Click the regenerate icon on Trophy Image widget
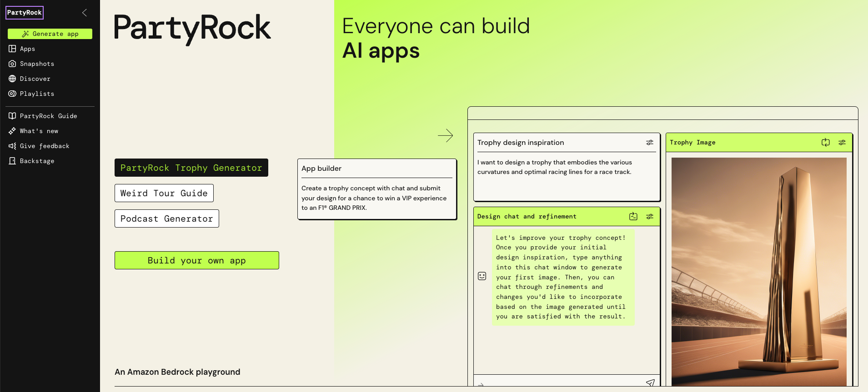Image resolution: width=868 pixels, height=392 pixels. tap(826, 143)
